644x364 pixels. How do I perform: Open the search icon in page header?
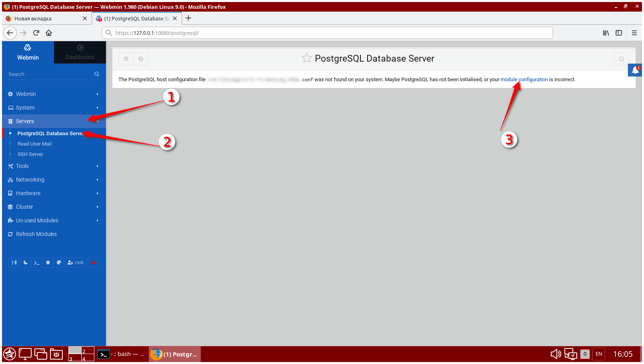622,59
